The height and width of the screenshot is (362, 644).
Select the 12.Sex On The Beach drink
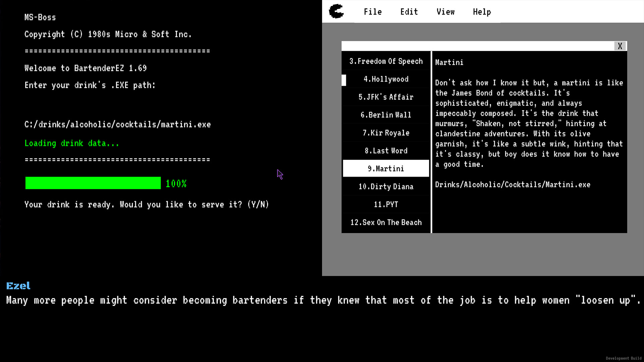[386, 222]
